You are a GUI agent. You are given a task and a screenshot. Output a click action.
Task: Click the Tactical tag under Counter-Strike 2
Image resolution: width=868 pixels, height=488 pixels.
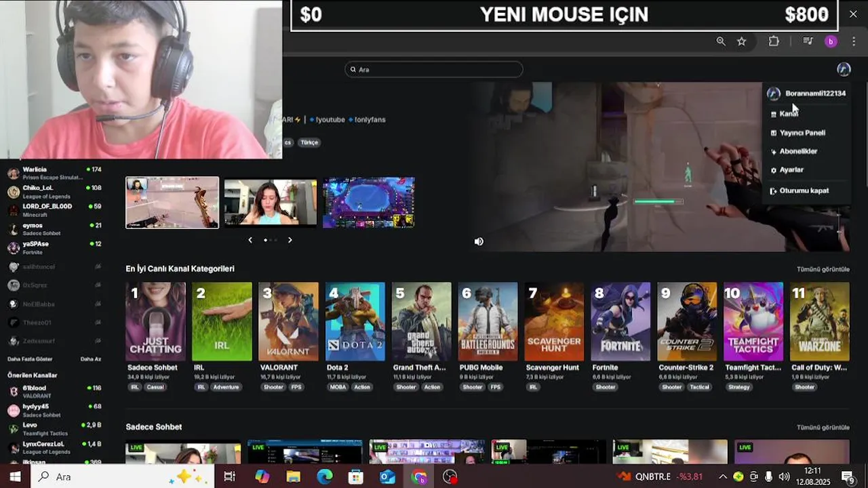(699, 387)
